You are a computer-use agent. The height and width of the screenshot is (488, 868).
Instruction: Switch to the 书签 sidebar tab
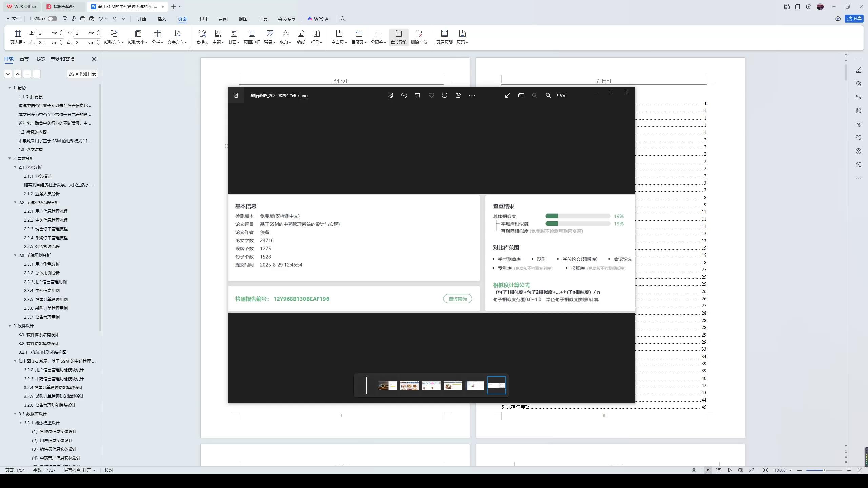40,59
